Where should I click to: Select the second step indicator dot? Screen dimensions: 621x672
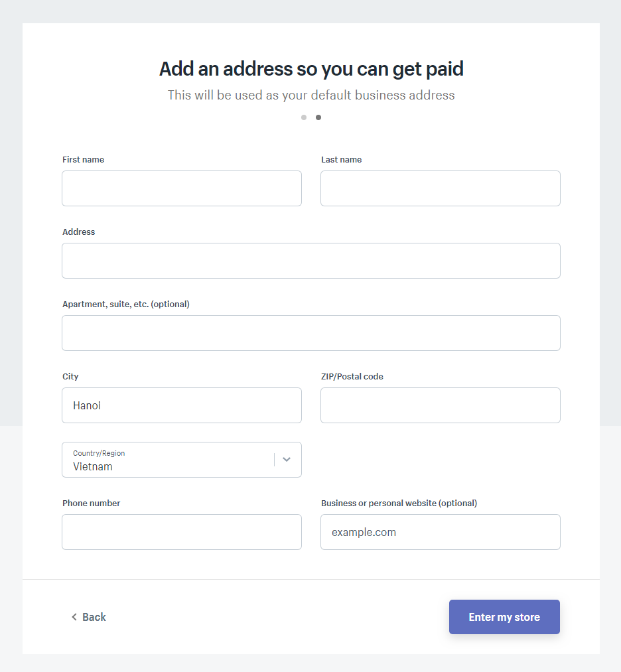(318, 117)
